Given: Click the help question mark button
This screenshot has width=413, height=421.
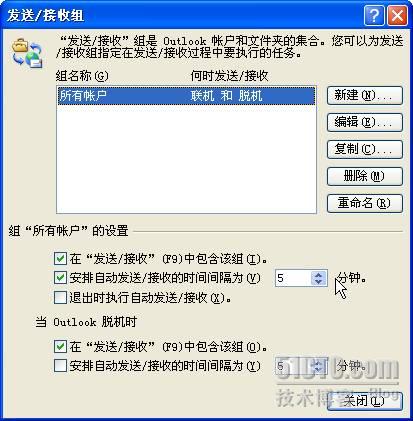Looking at the screenshot, I should (374, 16).
